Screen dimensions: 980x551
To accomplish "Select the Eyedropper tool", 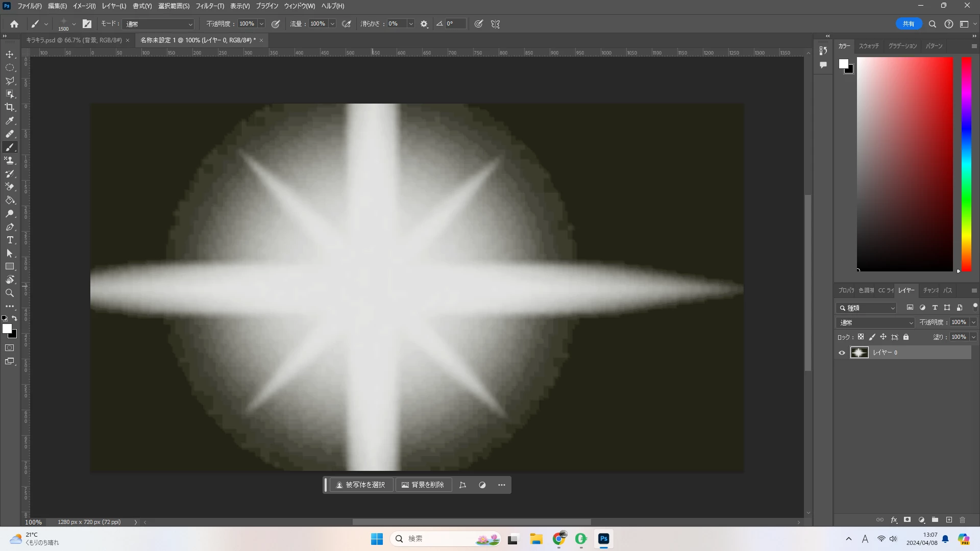I will [10, 121].
